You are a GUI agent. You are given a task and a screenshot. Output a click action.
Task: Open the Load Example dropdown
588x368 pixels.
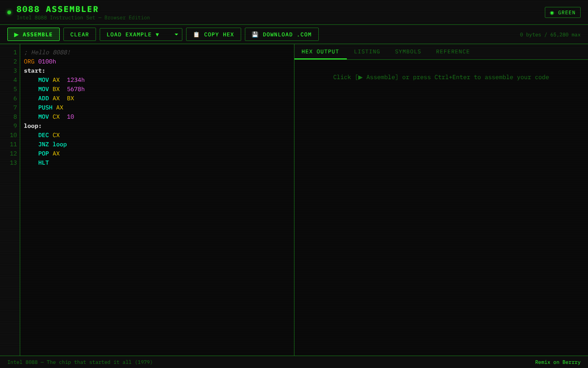141,34
